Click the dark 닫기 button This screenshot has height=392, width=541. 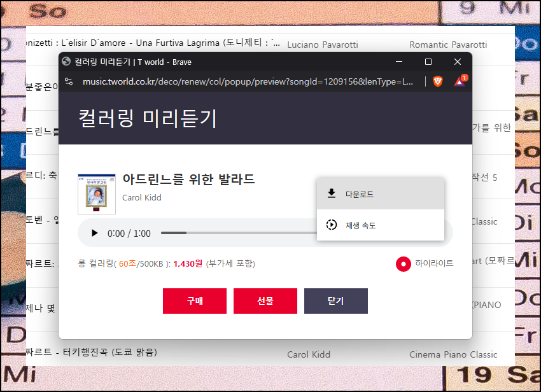[x=335, y=301]
